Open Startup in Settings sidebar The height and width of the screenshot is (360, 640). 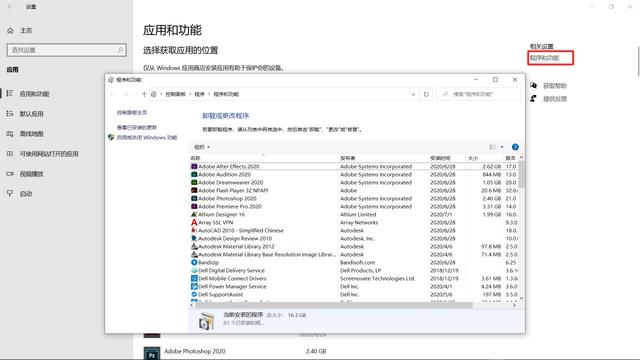(26, 194)
